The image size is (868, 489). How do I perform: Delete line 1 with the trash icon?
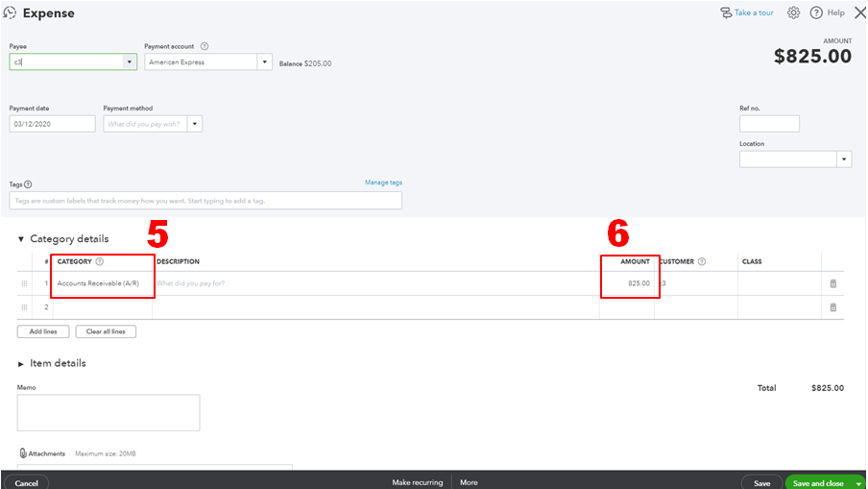(833, 283)
